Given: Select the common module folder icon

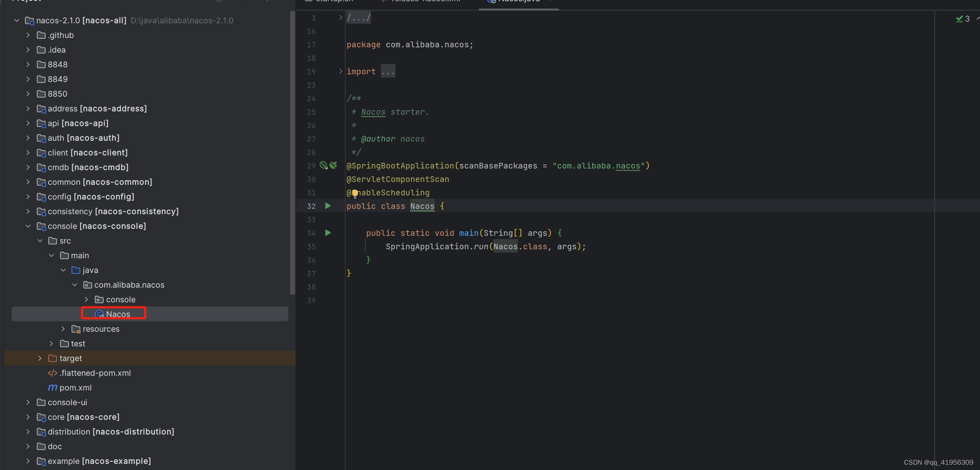Looking at the screenshot, I should [x=41, y=182].
